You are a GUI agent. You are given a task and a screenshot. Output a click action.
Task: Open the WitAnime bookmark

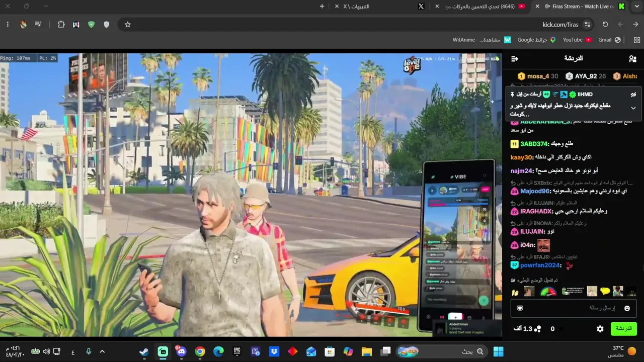point(481,40)
